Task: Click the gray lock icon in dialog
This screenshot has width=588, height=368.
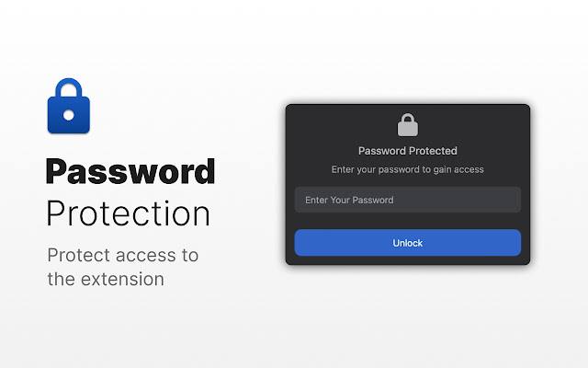Action: (407, 124)
